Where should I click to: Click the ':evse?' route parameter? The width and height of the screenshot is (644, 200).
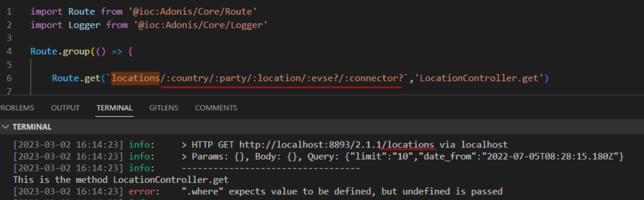click(323, 78)
